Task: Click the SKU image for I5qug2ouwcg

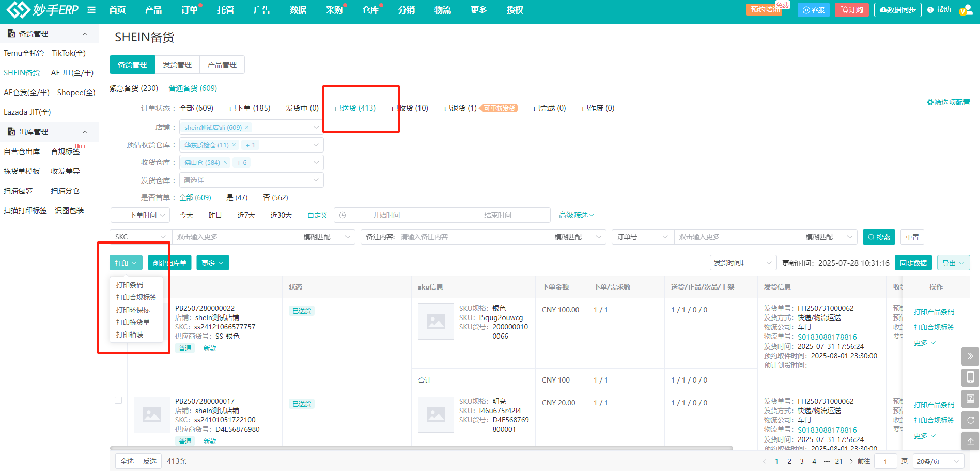Action: pos(436,321)
